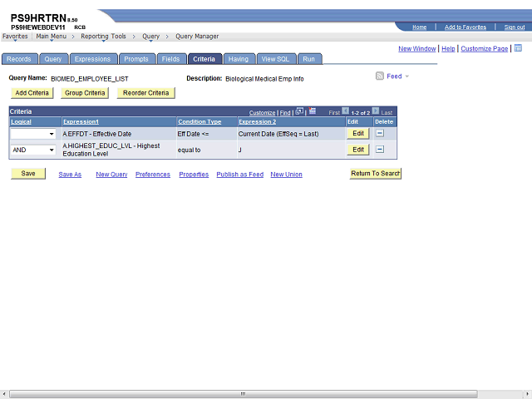Open the Preferences link

pyautogui.click(x=153, y=175)
